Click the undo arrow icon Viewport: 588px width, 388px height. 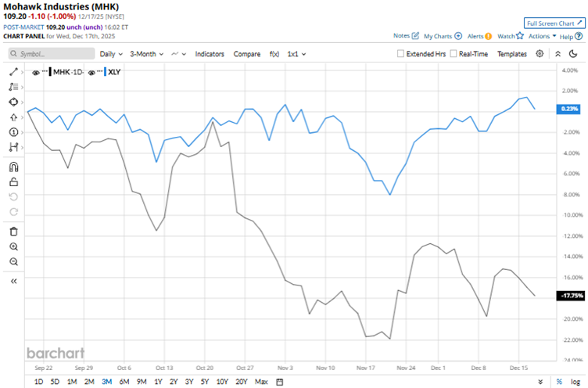(13, 196)
